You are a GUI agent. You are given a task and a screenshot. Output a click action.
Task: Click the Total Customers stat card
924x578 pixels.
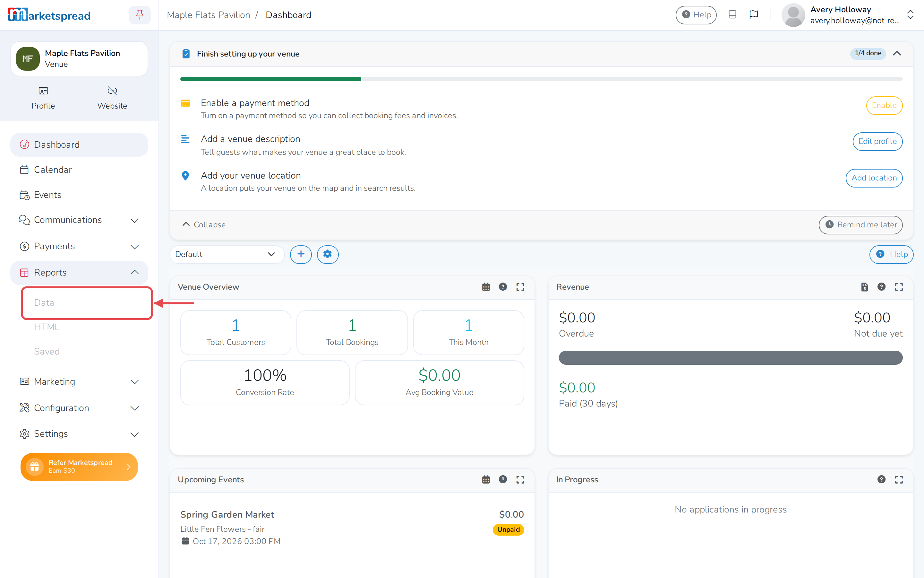[235, 333]
